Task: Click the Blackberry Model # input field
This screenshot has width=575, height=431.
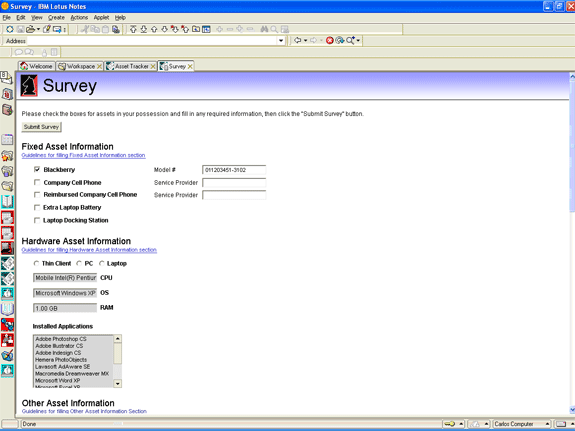Action: pyautogui.click(x=234, y=170)
